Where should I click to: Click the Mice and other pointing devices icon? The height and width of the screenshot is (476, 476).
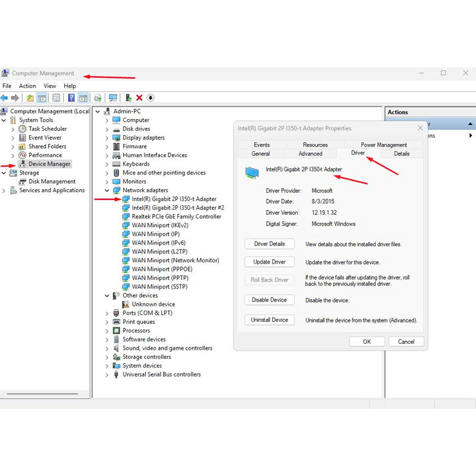tap(116, 173)
